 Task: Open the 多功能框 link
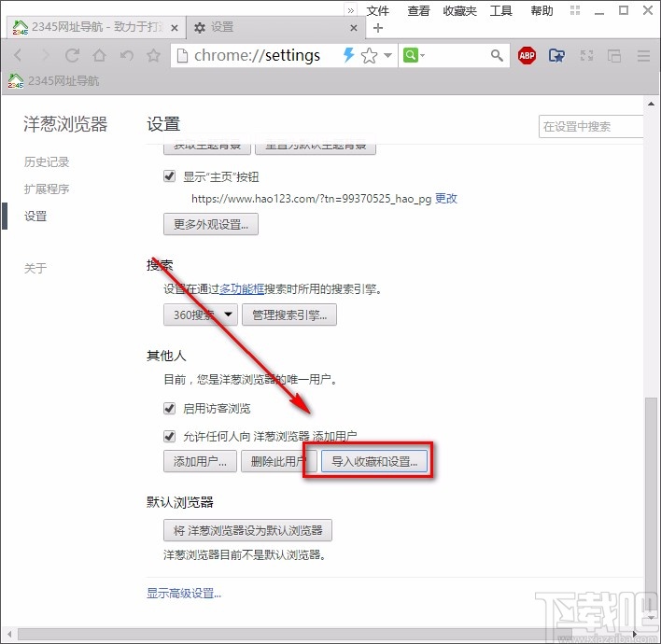[242, 288]
